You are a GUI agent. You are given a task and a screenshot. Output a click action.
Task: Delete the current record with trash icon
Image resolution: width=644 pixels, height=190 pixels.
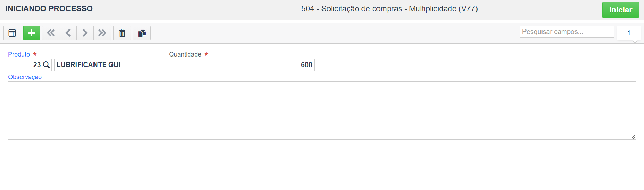pyautogui.click(x=122, y=33)
